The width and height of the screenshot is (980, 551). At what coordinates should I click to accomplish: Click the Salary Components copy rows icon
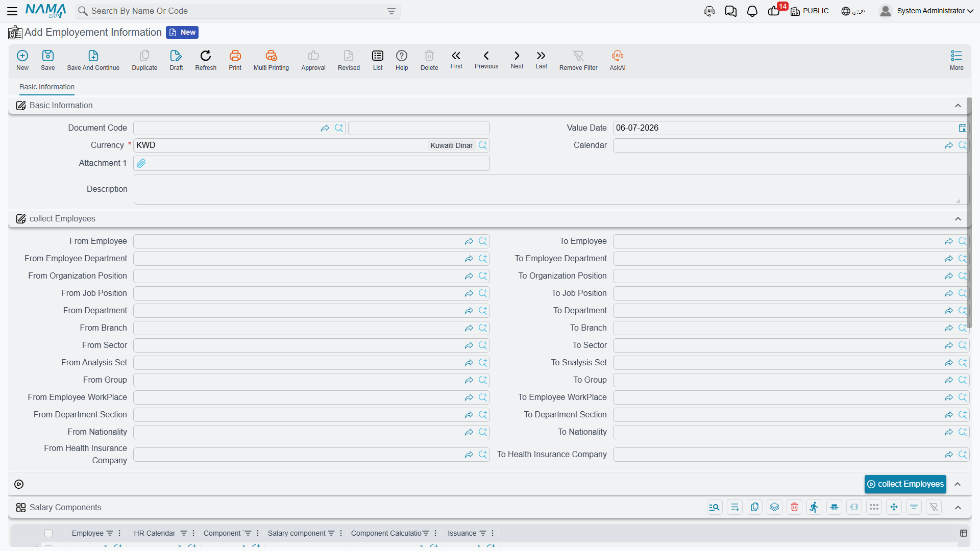click(754, 507)
